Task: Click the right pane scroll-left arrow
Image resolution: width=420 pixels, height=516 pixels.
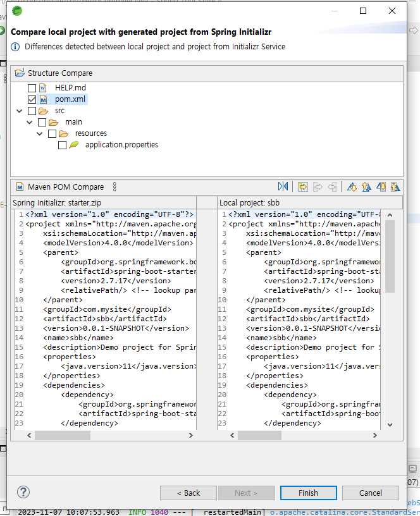Action: click(232, 435)
